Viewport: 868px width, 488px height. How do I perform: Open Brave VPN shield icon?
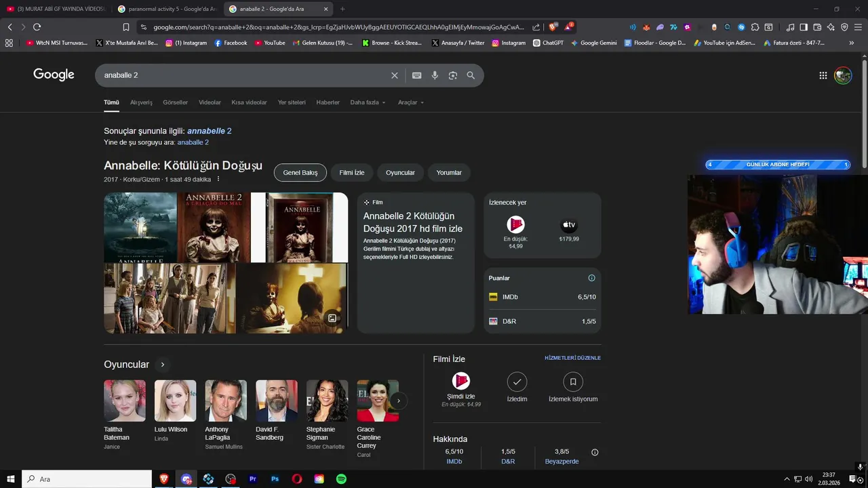tap(844, 27)
